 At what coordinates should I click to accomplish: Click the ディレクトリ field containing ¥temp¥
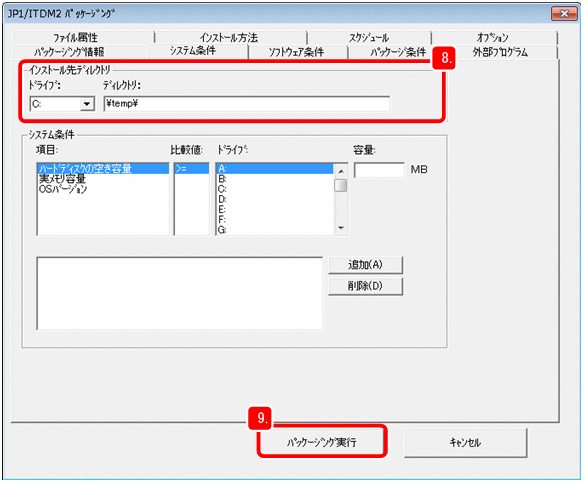coord(247,104)
